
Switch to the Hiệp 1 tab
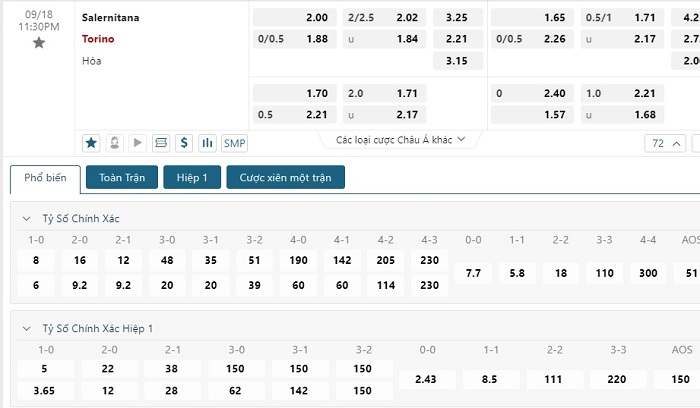[x=192, y=177]
